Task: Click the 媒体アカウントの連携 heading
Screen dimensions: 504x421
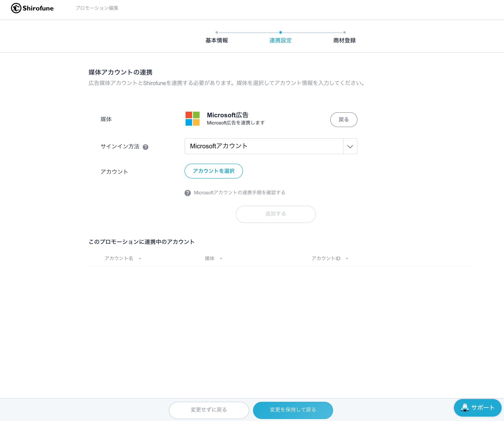Action: pos(120,72)
